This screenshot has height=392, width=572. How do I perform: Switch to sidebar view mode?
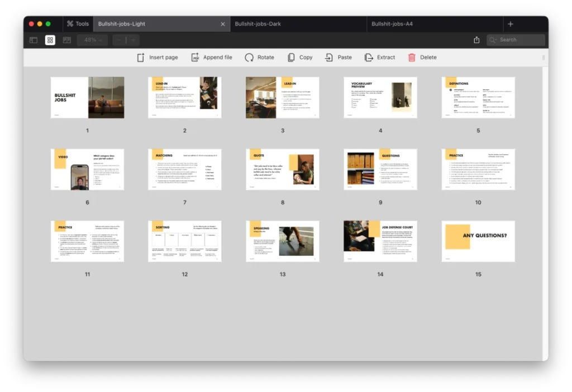point(34,40)
